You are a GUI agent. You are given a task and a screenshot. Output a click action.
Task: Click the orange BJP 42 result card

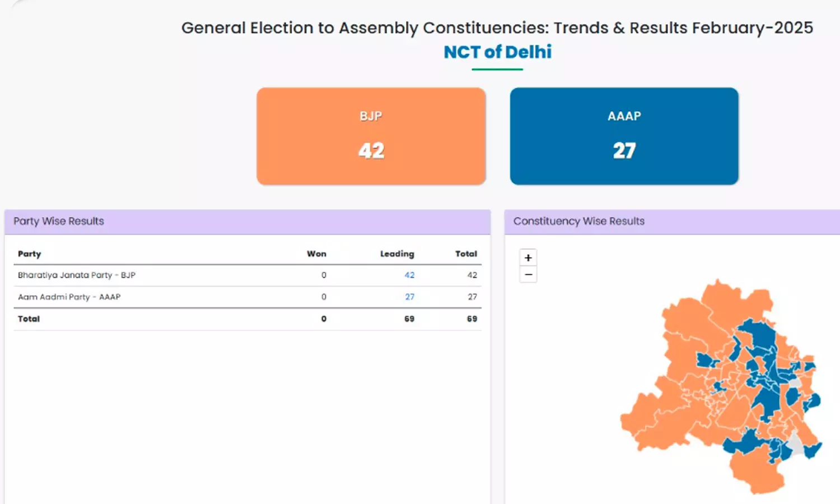click(371, 136)
